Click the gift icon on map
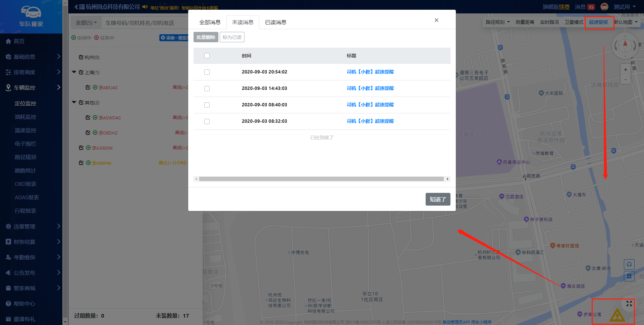The width and height of the screenshot is (644, 325). (629, 276)
